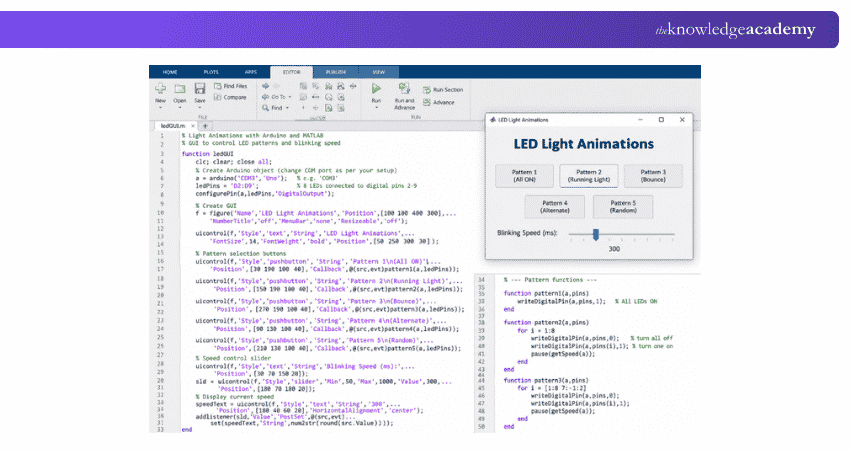Click the 'LED Light Animations' heading text

583,144
